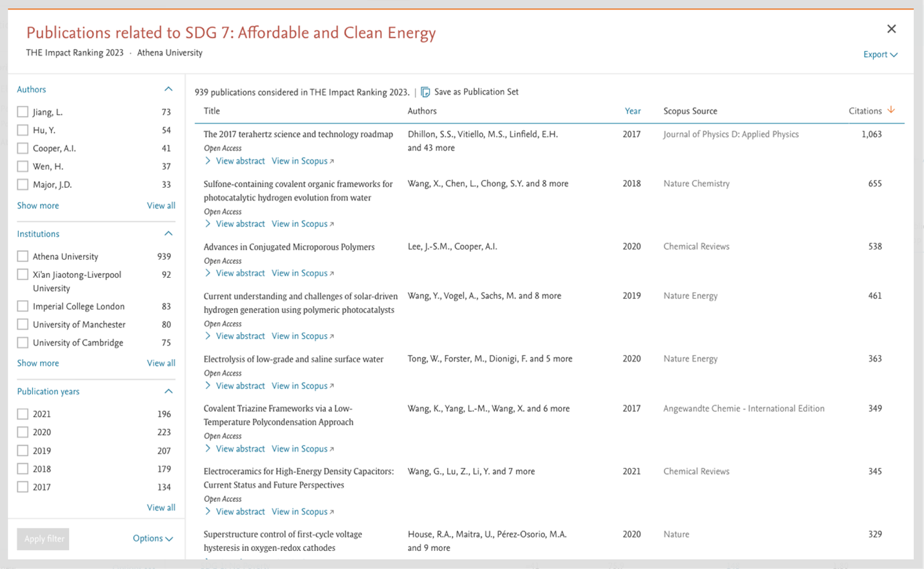Viewport: 924px width, 569px height.
Task: Click View all under Publication years
Action: 161,507
